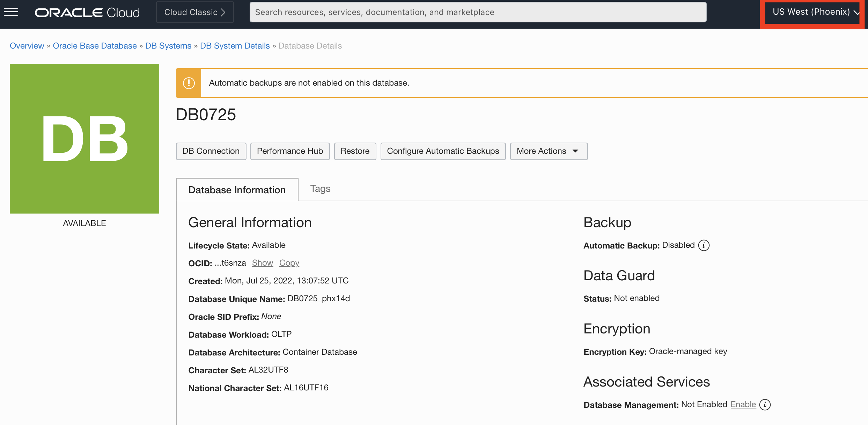
Task: Enable Database Management service
Action: click(x=744, y=404)
